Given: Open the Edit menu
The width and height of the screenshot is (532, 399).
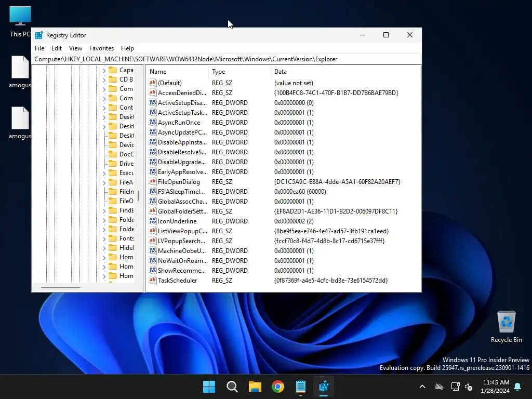Looking at the screenshot, I should pos(56,48).
